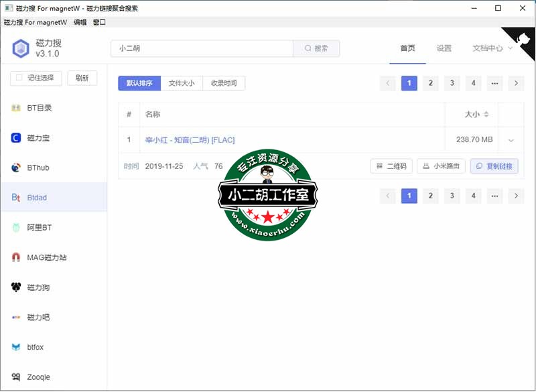
Task: Click the BT目录 source icon
Action: click(16, 108)
